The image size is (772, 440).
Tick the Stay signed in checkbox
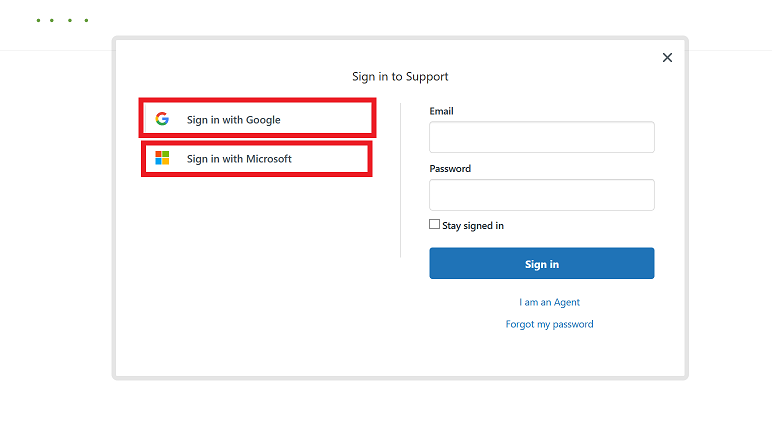coord(435,225)
